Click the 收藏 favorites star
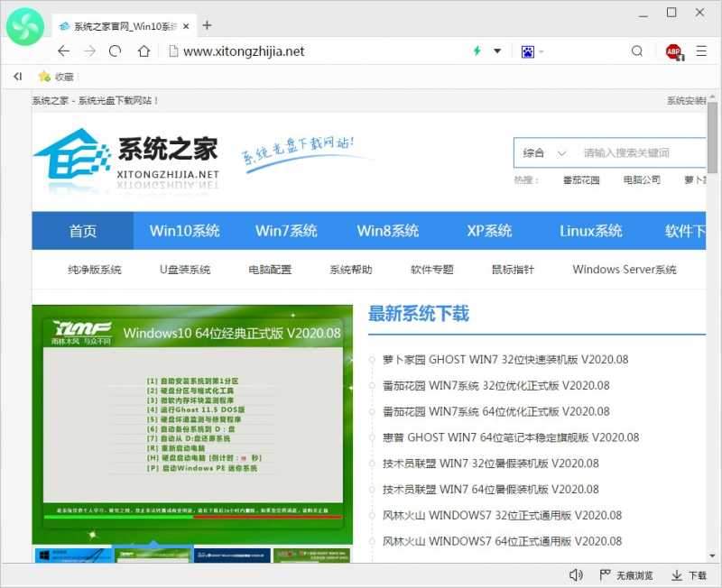The width and height of the screenshot is (722, 588). [x=52, y=77]
